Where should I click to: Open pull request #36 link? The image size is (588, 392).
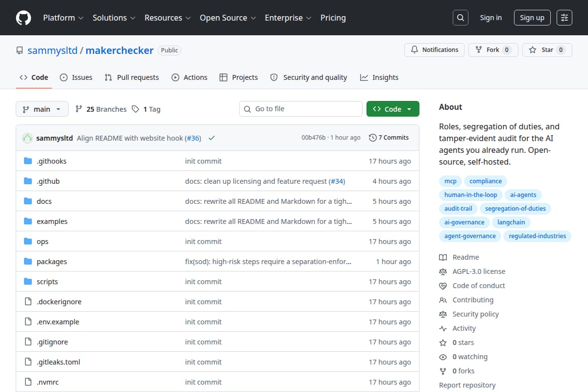click(193, 138)
